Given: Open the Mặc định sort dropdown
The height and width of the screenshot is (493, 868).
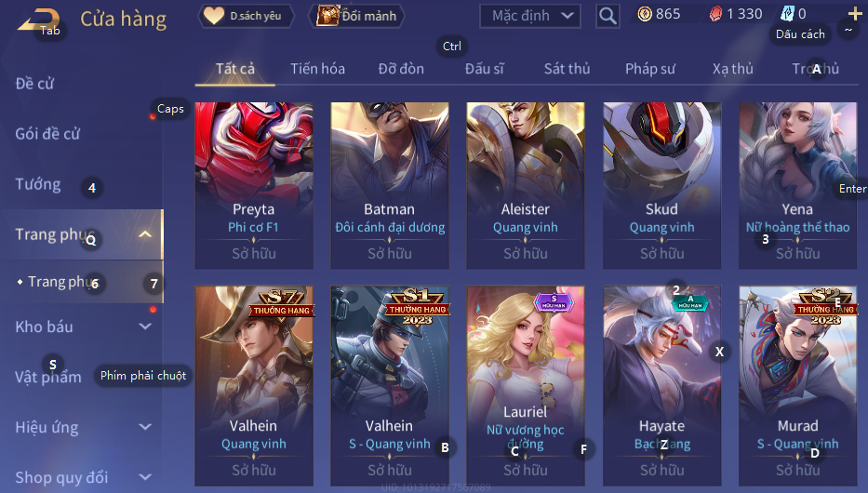Looking at the screenshot, I should 529,16.
